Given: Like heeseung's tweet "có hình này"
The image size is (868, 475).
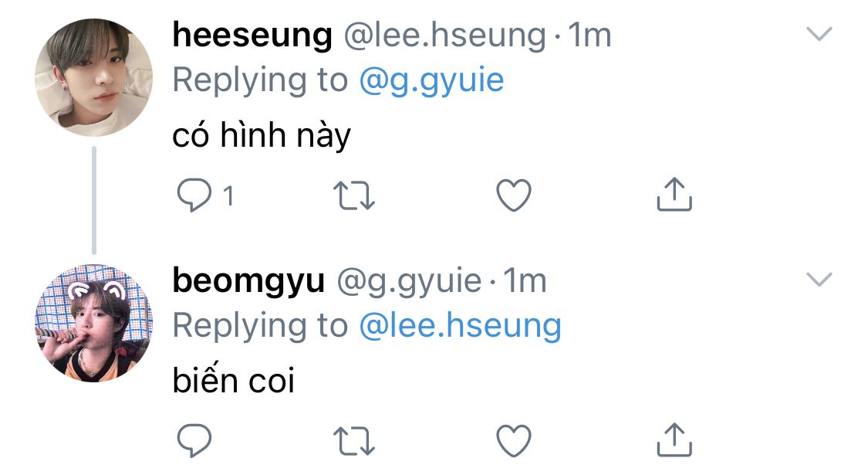Looking at the screenshot, I should [513, 195].
